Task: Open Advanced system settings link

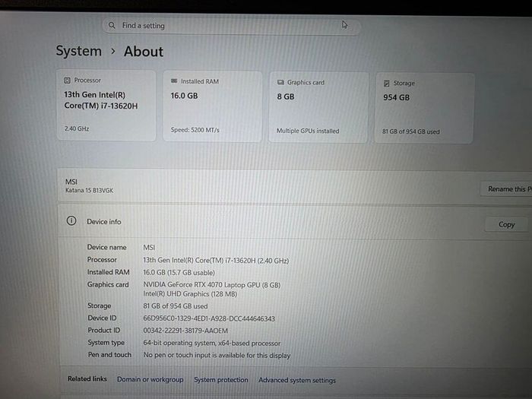Action: pos(297,380)
